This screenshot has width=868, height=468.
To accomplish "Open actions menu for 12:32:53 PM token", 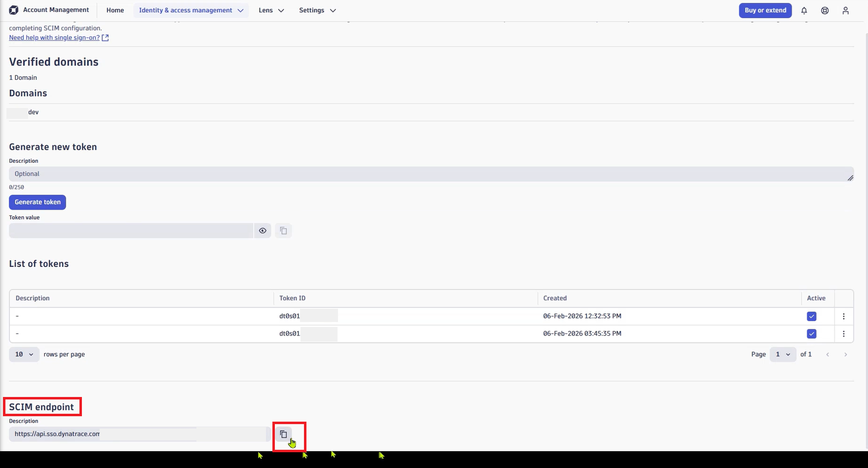I will tap(843, 316).
